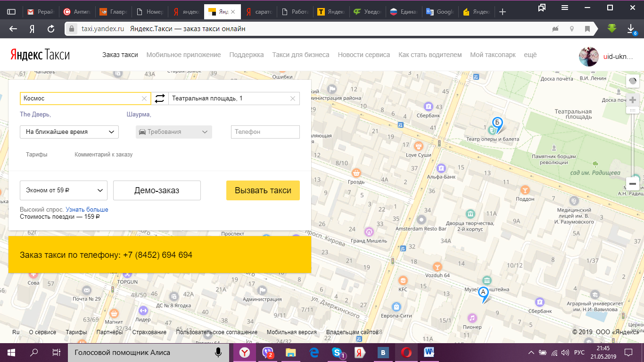Open browser downloads panel
Image resolution: width=644 pixels, height=362 pixels.
pos(631,29)
